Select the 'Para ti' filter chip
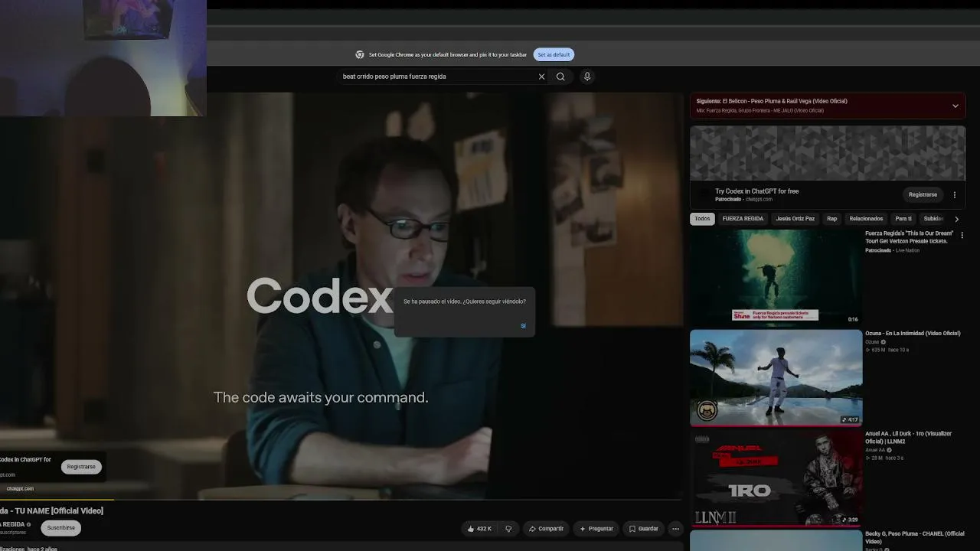The width and height of the screenshot is (980, 551). (903, 219)
